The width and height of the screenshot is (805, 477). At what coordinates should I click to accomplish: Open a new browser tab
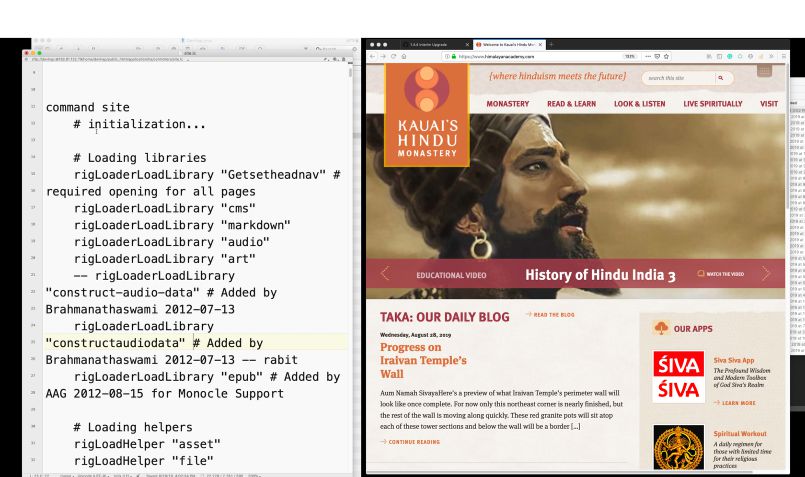pyautogui.click(x=551, y=45)
